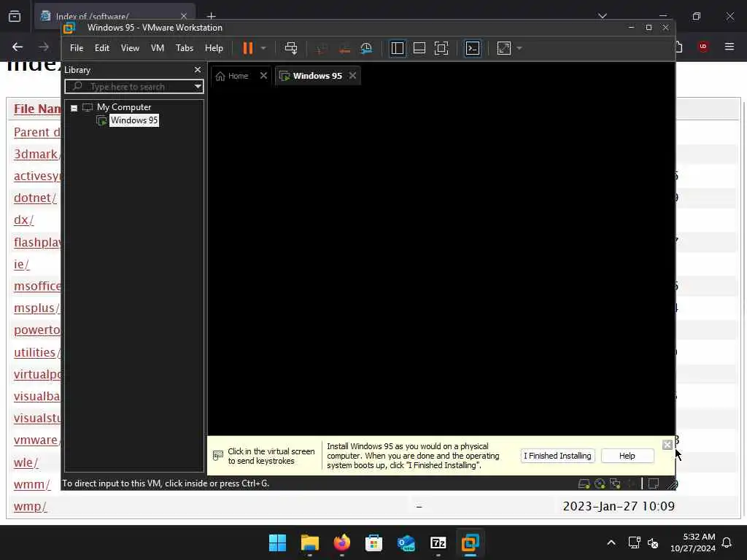The height and width of the screenshot is (560, 747).
Task: Show hidden system tray icons
Action: (611, 542)
